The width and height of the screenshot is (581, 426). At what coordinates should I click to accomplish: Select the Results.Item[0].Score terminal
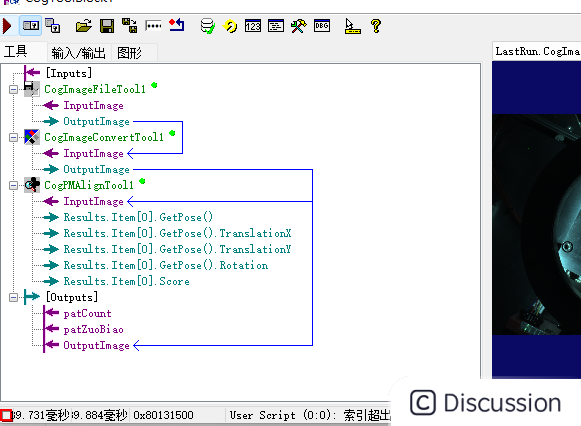pyautogui.click(x=126, y=281)
